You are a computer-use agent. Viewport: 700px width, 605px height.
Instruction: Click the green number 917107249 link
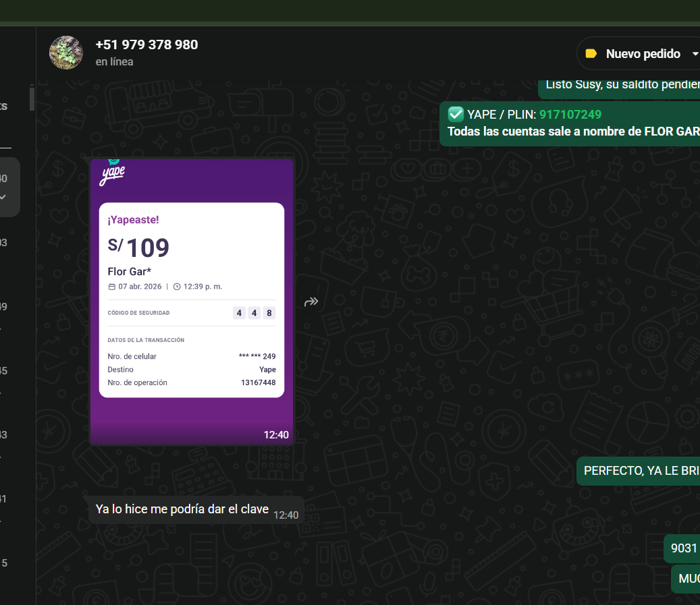(570, 115)
